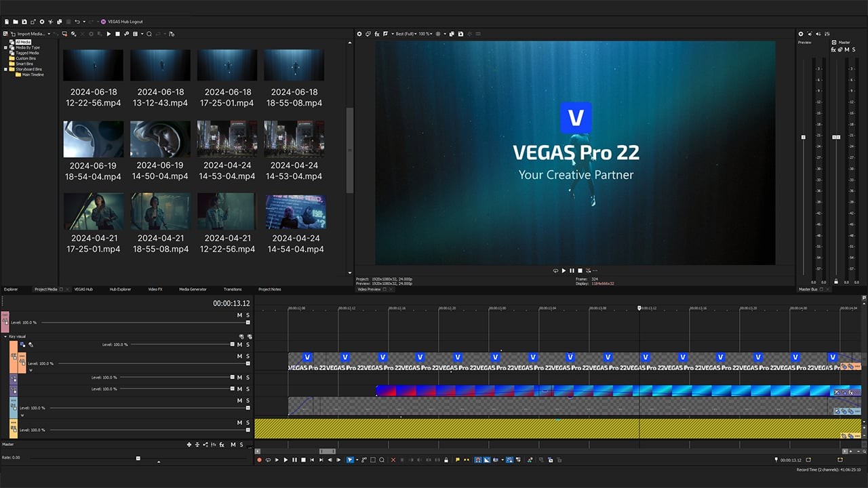Screen dimensions: 868x488
Task: Select the Main Timeline storyboard bin
Action: click(33, 75)
